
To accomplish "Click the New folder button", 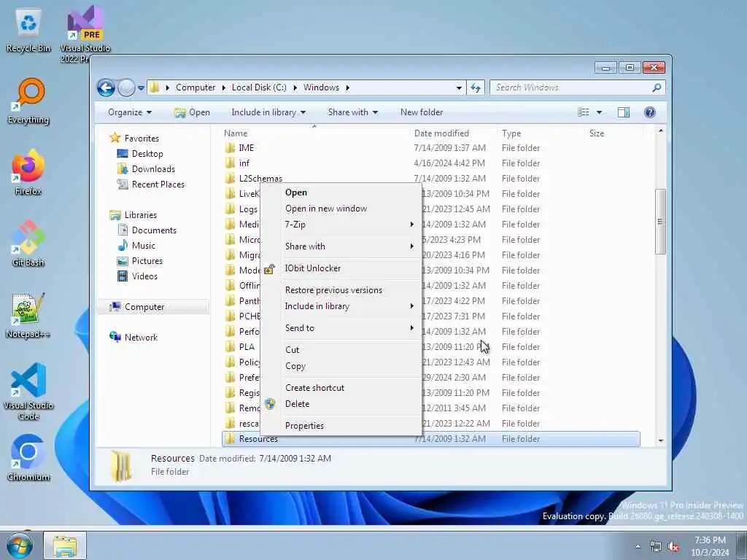I will 422,112.
